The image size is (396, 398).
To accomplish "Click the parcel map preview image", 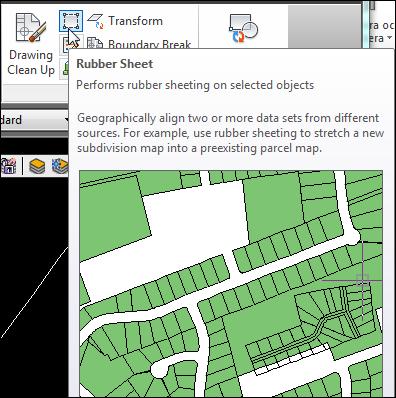I will click(231, 284).
